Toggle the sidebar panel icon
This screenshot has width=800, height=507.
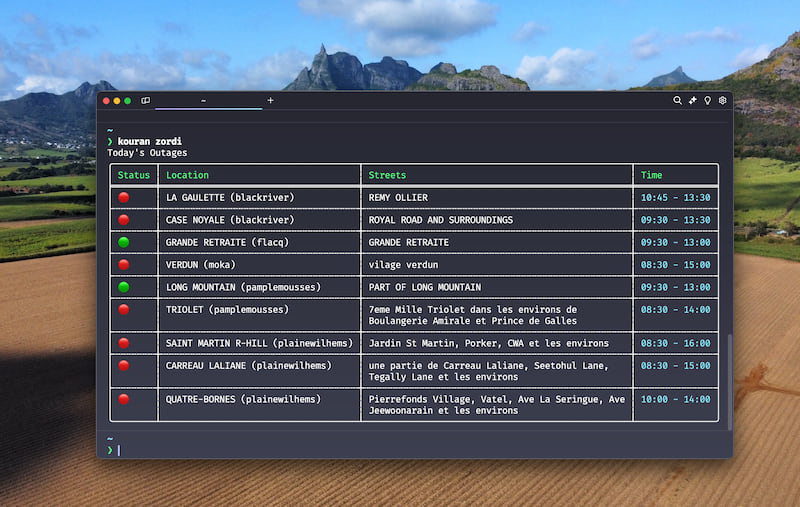(146, 101)
